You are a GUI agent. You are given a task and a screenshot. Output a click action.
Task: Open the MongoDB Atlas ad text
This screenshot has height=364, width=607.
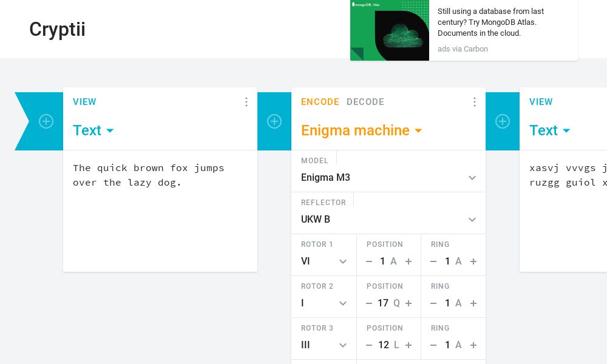(490, 22)
